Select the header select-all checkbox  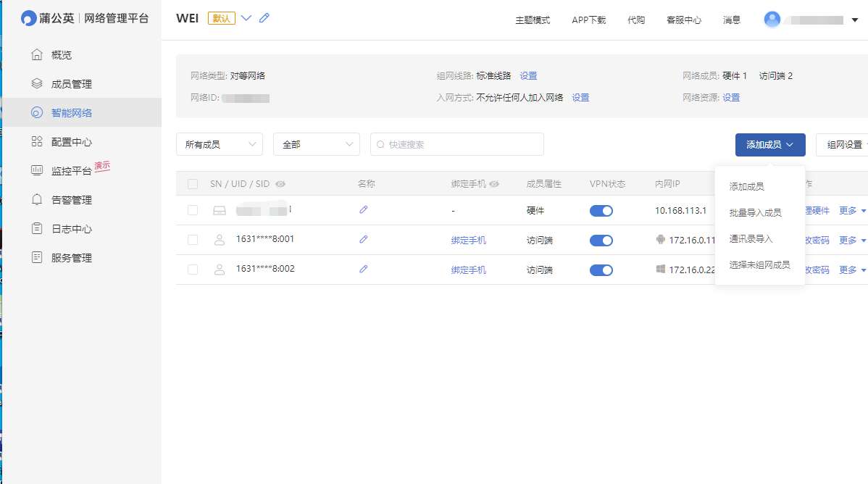pos(193,183)
